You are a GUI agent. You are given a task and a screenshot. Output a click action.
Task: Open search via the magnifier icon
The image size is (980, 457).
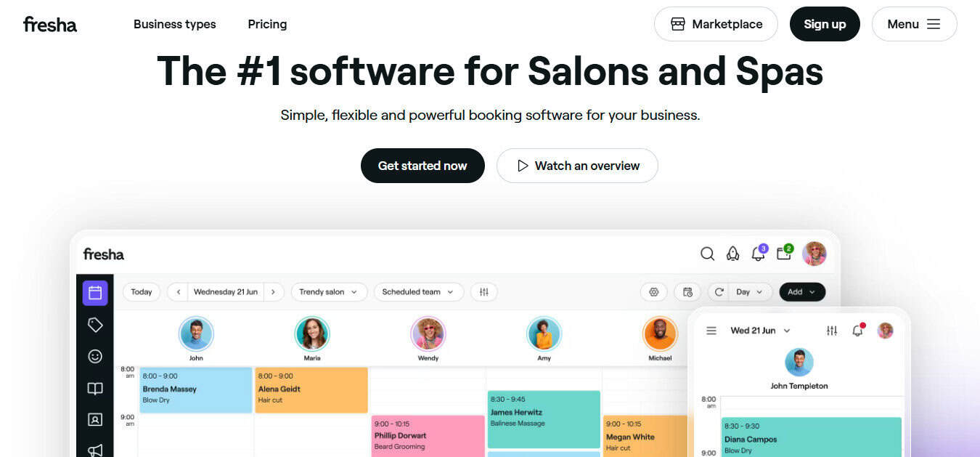(707, 254)
